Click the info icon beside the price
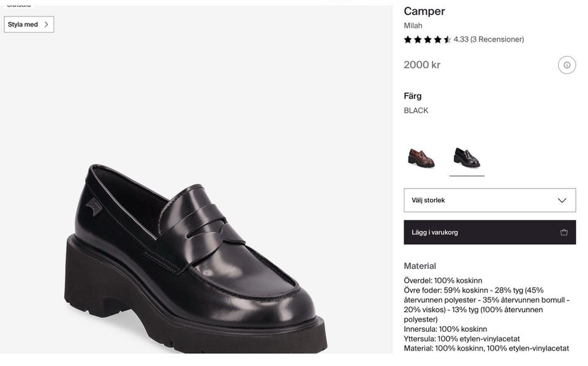 [567, 65]
